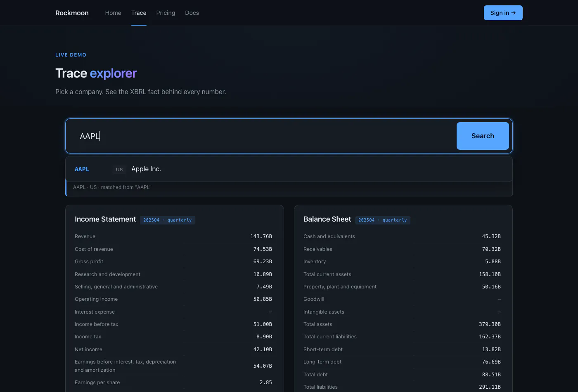The width and height of the screenshot is (578, 392).
Task: Click the Total current liabilities value 162.37B
Action: click(x=490, y=337)
